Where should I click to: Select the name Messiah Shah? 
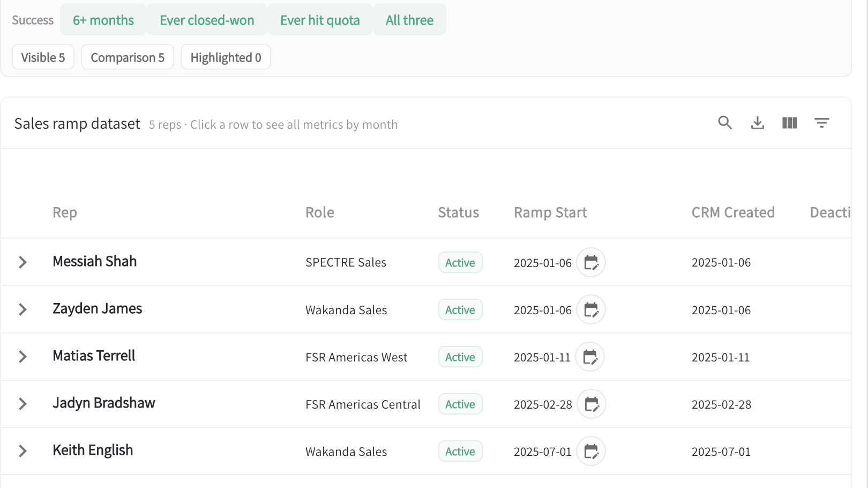(95, 261)
